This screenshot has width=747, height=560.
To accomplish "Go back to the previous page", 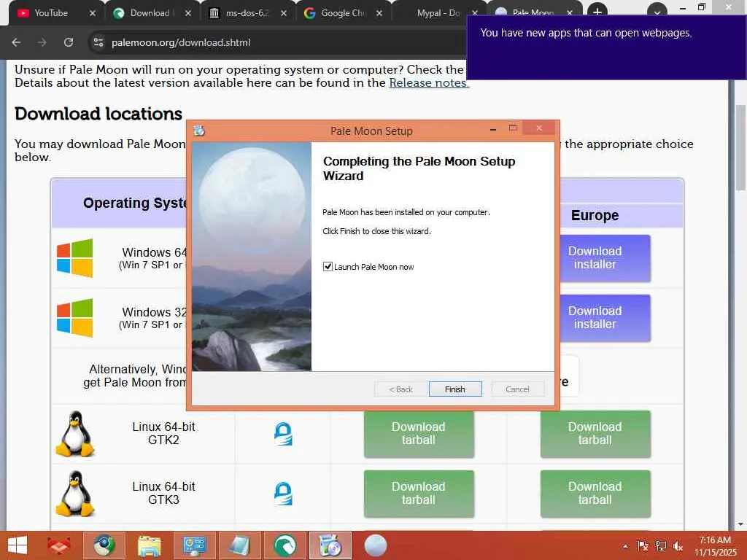I will [16, 42].
